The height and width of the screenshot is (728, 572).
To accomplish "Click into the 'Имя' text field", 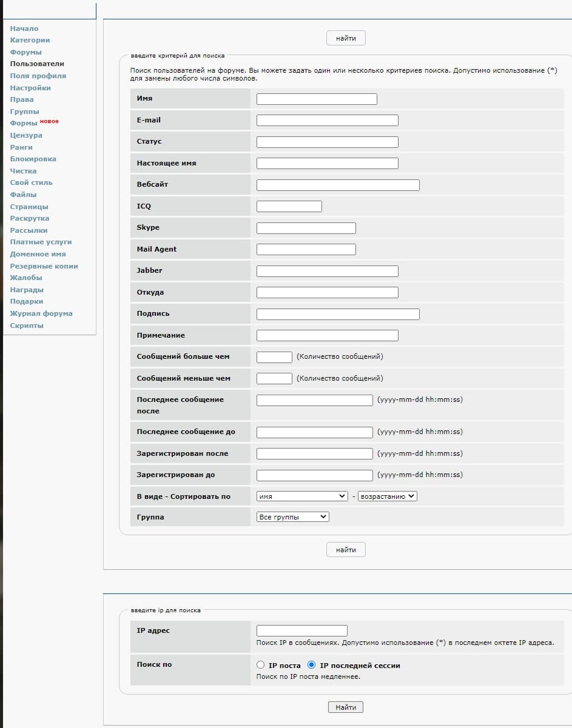I will tap(316, 99).
